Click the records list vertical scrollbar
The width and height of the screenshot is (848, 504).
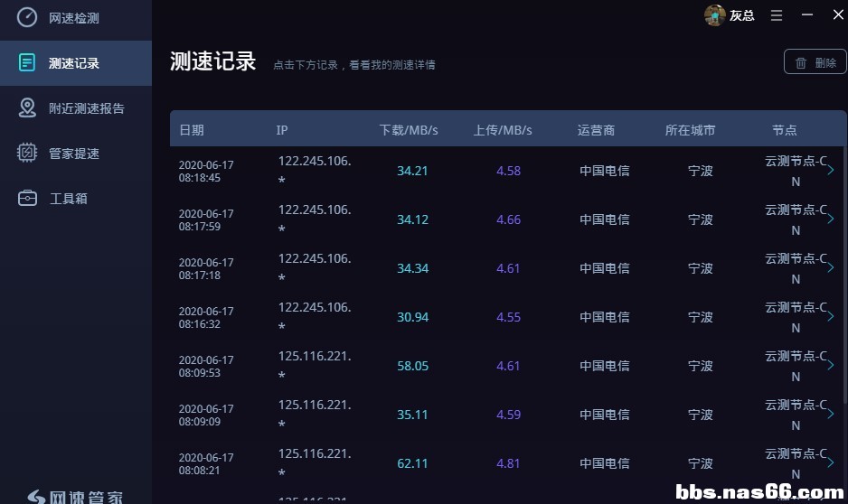tap(845, 275)
